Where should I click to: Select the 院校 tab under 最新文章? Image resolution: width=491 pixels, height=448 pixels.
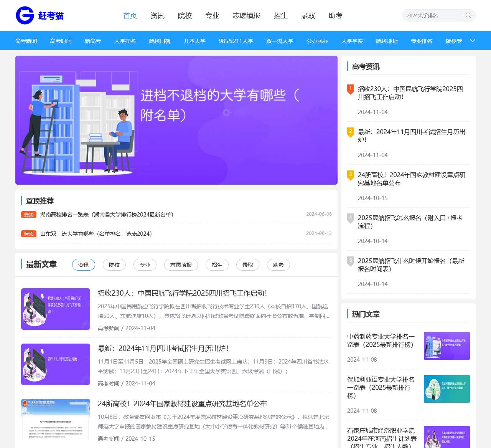(x=114, y=265)
